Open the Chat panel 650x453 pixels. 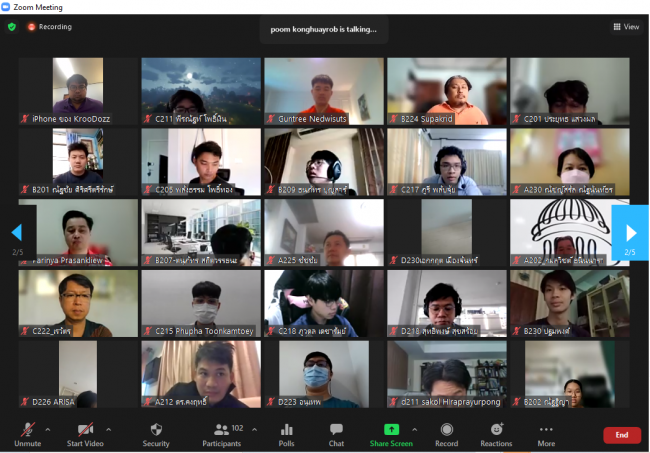(336, 434)
